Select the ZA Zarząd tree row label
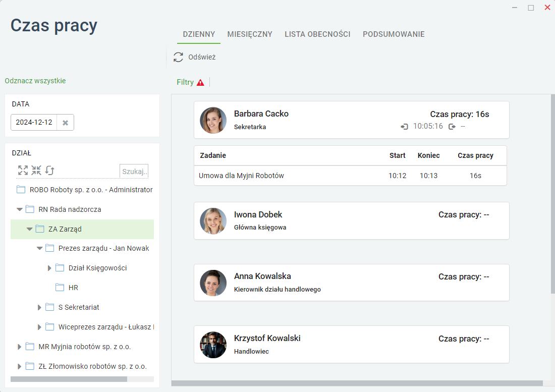 point(65,229)
